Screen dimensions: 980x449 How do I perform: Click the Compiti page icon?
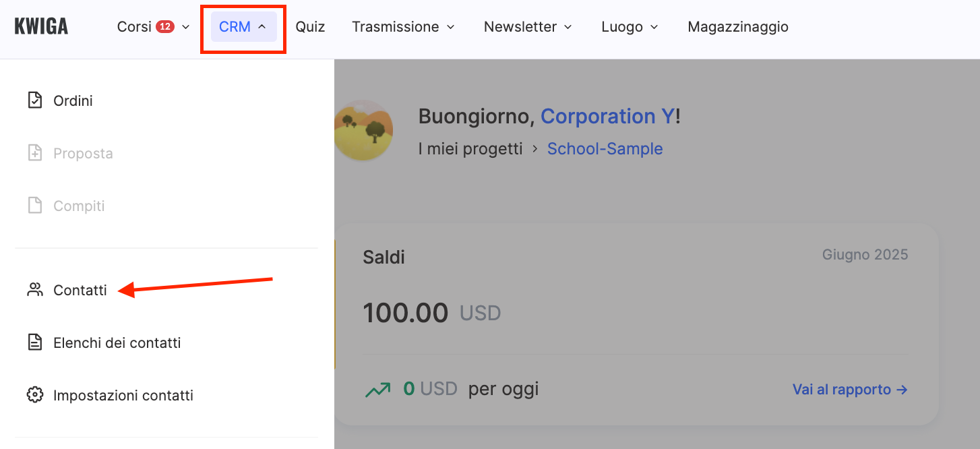(x=34, y=206)
